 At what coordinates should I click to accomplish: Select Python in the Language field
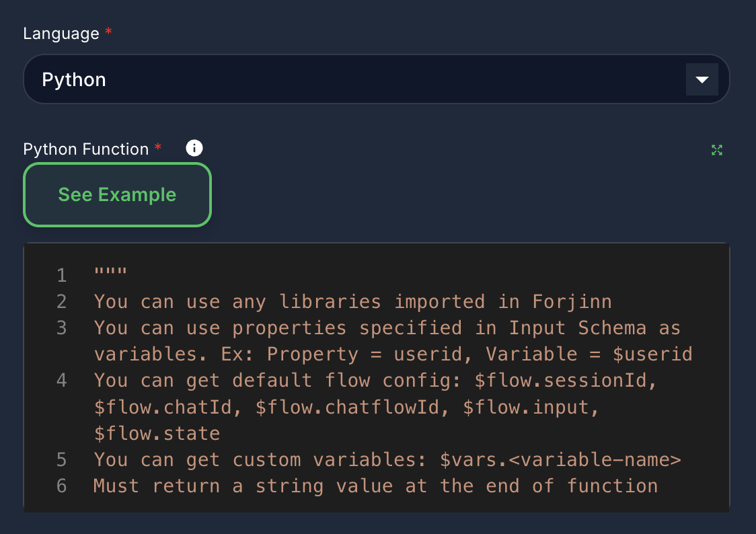(x=75, y=79)
